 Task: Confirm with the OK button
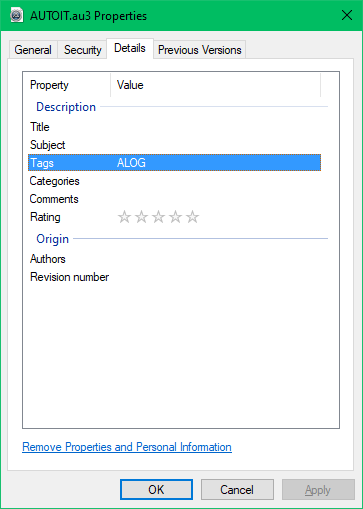[x=156, y=490]
